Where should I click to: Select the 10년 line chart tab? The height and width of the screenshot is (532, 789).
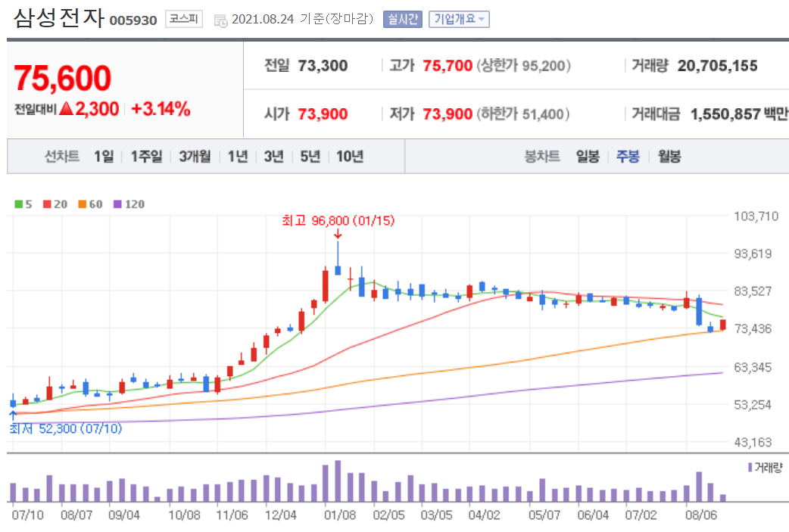350,157
